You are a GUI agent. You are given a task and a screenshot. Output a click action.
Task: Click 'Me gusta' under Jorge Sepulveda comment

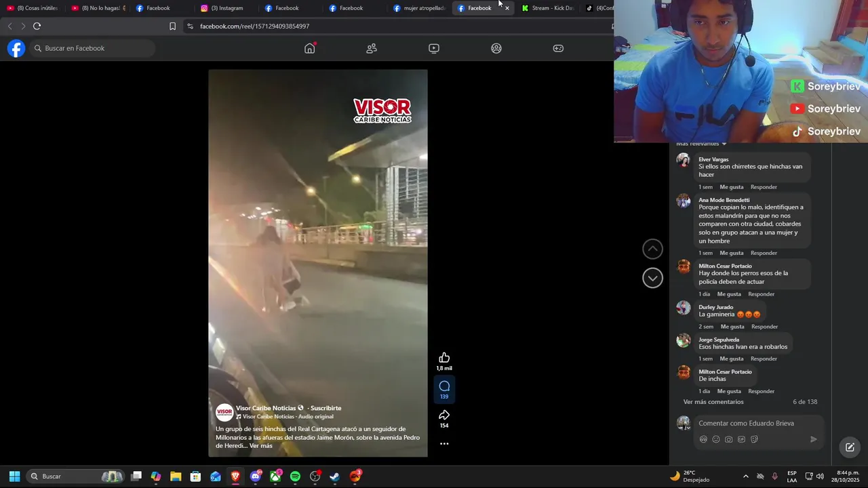click(731, 359)
